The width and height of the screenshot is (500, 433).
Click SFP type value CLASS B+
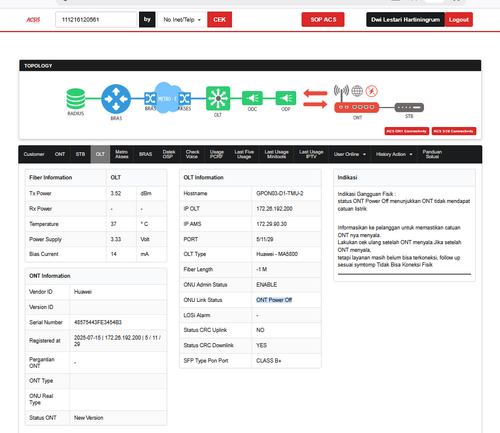pyautogui.click(x=268, y=361)
